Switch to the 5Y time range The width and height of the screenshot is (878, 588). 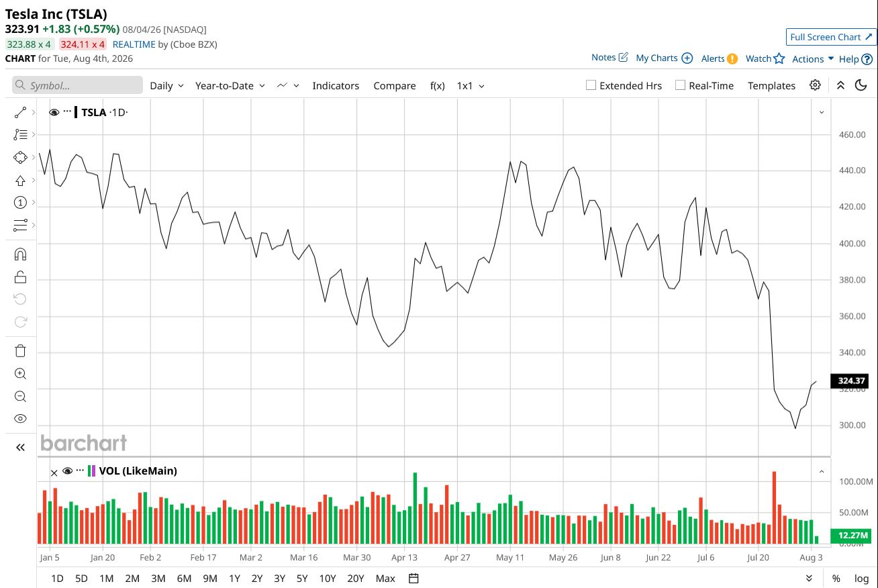(302, 578)
